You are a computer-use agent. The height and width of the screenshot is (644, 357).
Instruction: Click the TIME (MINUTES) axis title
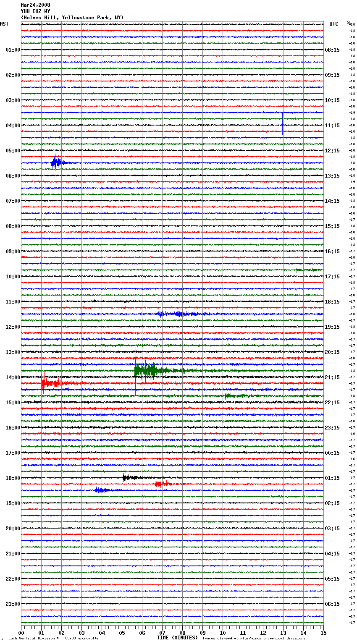[177, 637]
